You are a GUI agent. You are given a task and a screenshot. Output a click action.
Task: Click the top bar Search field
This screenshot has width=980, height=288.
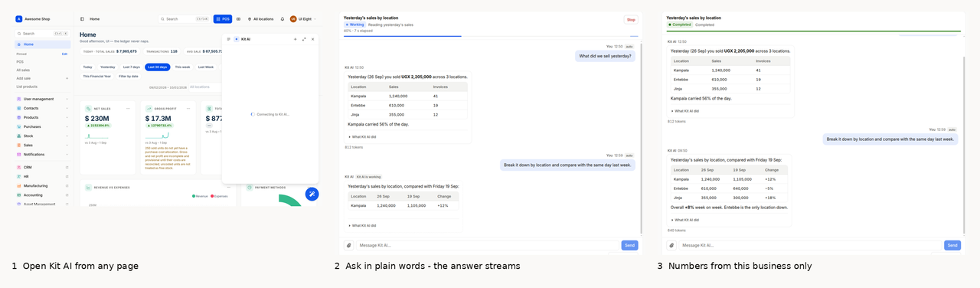185,18
